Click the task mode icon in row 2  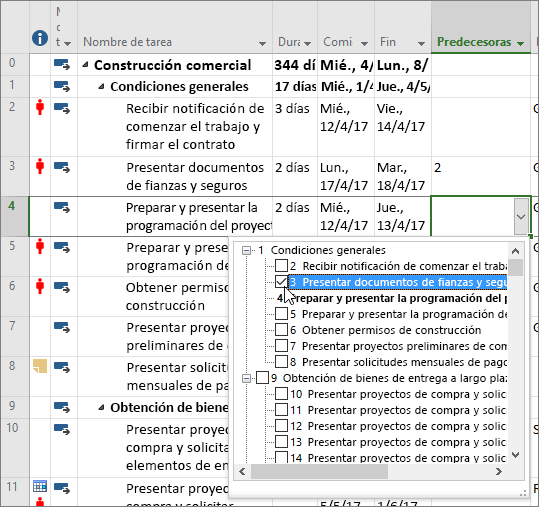62,108
